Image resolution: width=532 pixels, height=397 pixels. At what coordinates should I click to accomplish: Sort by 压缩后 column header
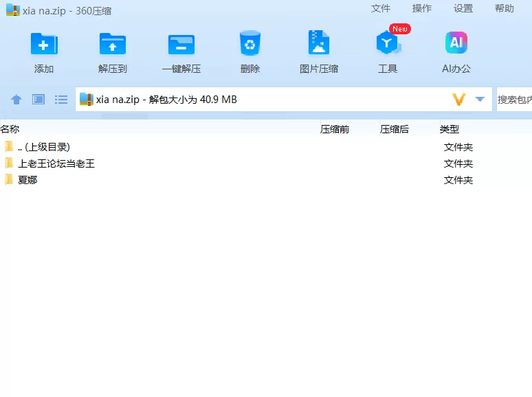click(395, 129)
